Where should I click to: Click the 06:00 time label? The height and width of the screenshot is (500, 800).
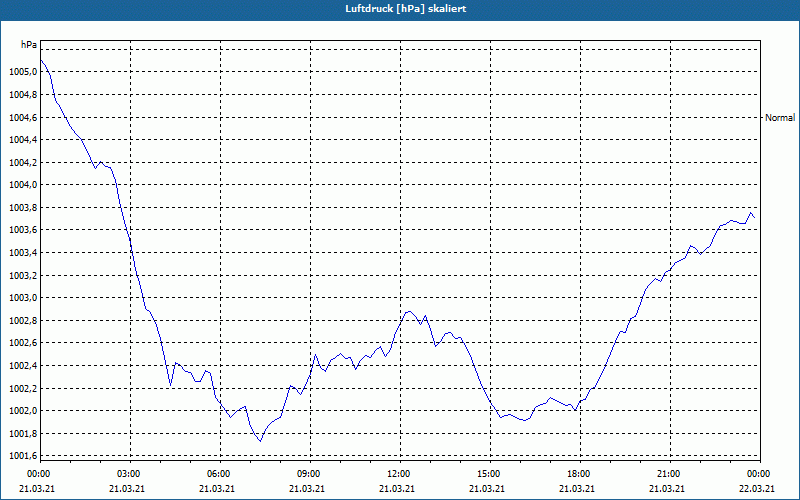coord(220,474)
